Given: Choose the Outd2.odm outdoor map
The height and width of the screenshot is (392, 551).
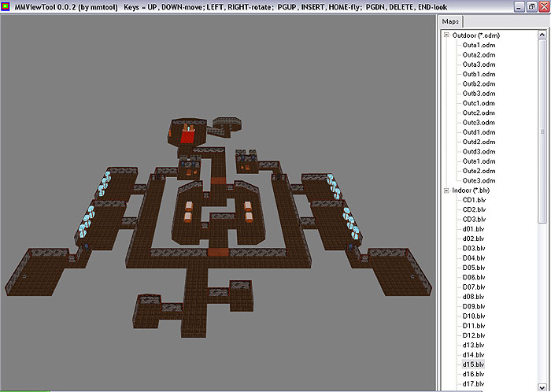Looking at the screenshot, I should point(479,142).
